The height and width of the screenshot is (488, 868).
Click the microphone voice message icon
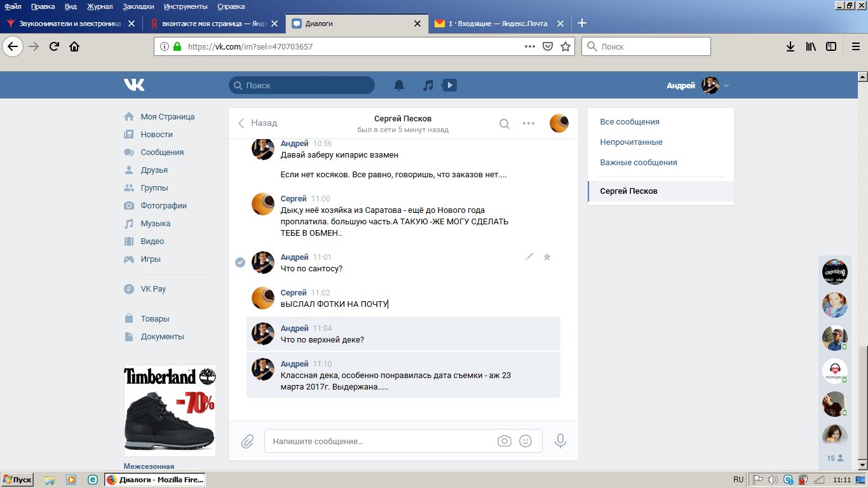point(560,441)
